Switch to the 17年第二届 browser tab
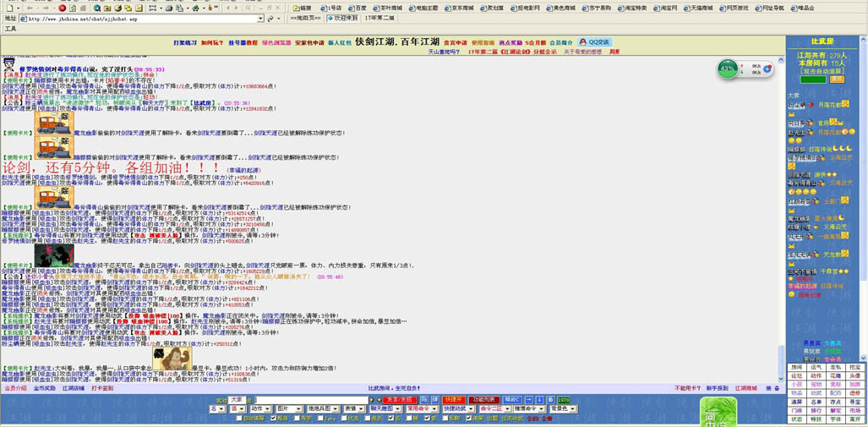 click(379, 19)
